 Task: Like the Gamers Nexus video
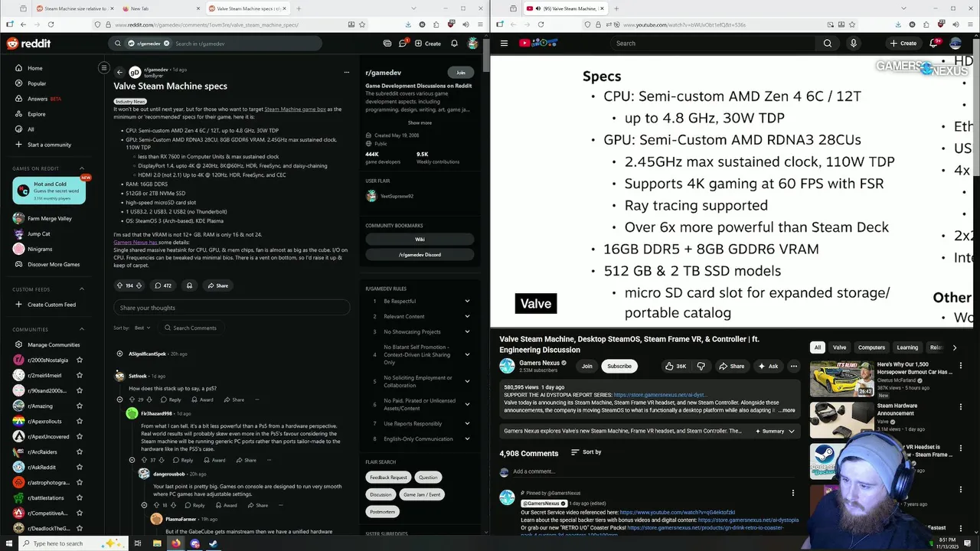coord(675,366)
